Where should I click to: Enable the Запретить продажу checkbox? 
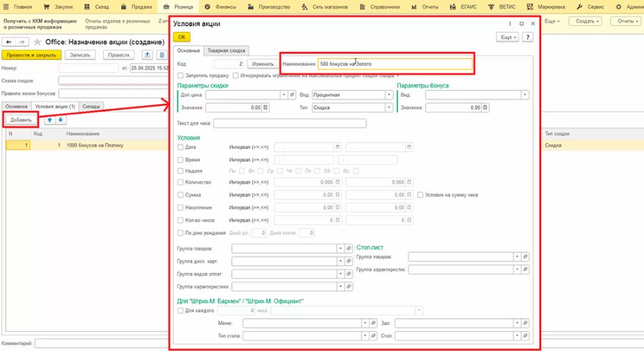pos(180,76)
